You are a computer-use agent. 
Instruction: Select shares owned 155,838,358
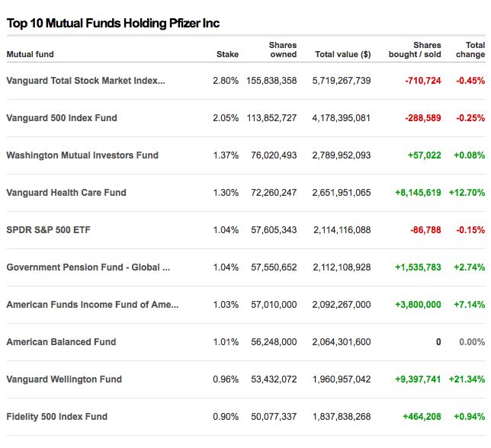[271, 81]
